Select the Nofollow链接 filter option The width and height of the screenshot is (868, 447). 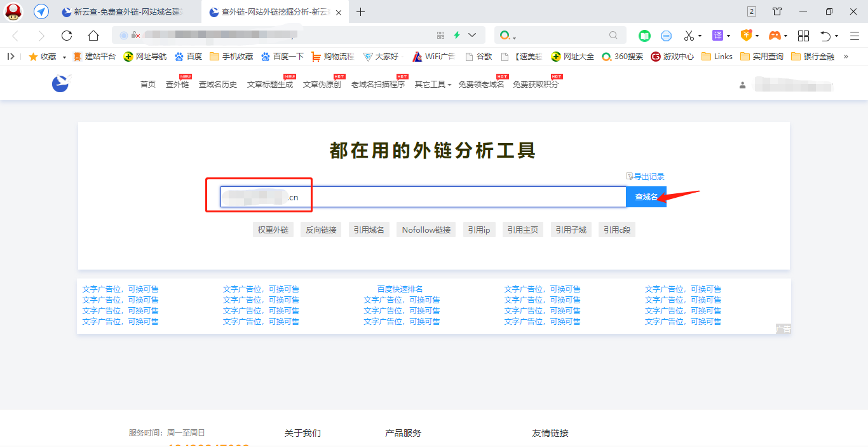click(x=426, y=230)
